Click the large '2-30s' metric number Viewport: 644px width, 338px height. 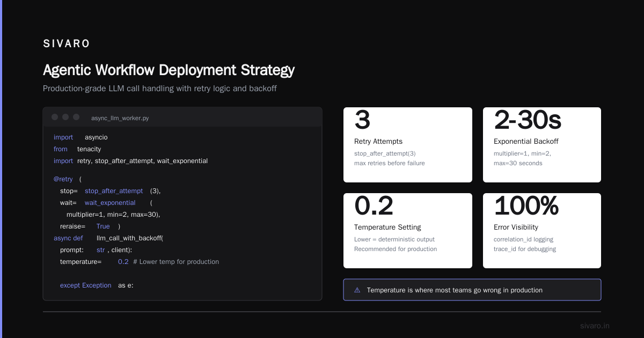pyautogui.click(x=528, y=120)
